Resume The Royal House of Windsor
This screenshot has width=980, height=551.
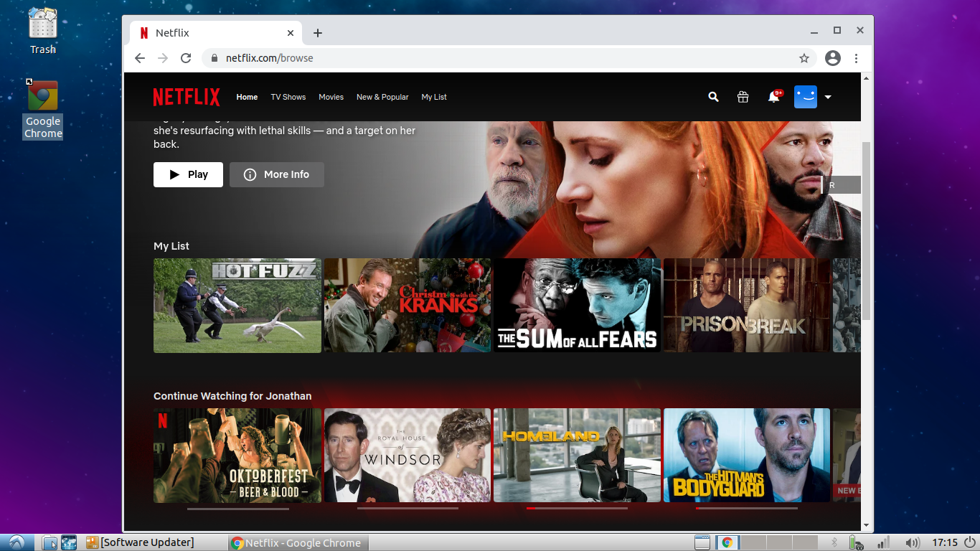pyautogui.click(x=407, y=456)
